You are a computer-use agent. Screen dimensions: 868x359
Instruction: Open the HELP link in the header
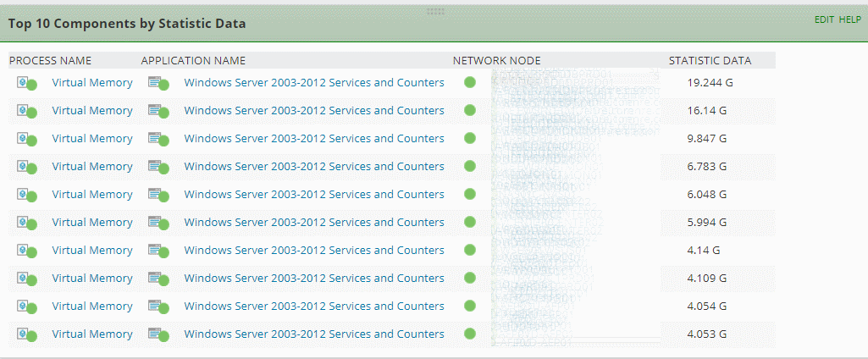849,19
